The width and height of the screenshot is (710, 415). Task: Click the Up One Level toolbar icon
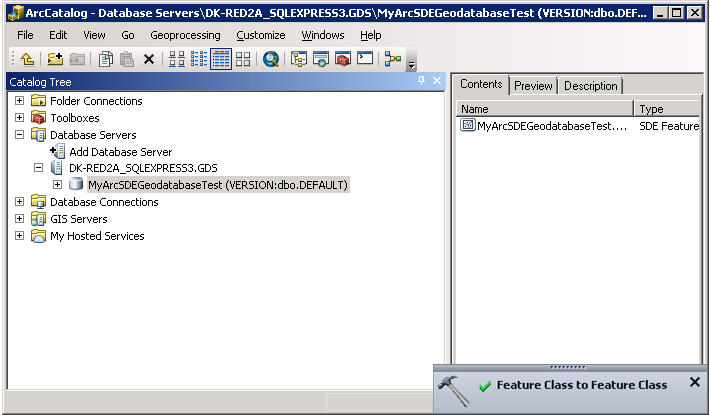[27, 59]
